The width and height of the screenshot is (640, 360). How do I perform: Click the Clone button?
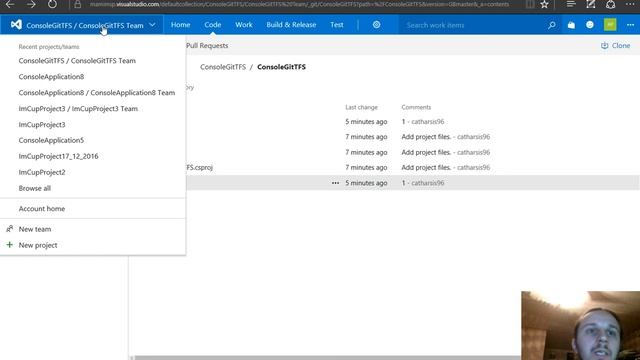click(x=616, y=46)
